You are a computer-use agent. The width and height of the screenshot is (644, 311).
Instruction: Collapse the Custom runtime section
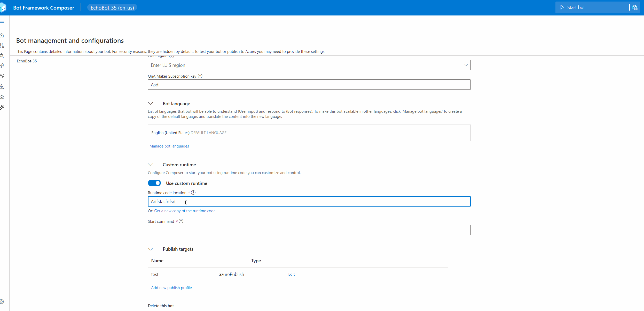[151, 165]
